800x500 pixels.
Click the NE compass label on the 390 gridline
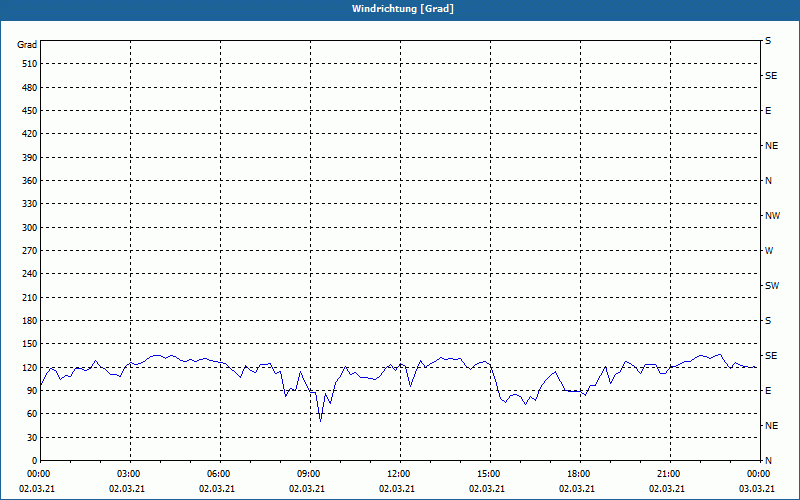771,146
